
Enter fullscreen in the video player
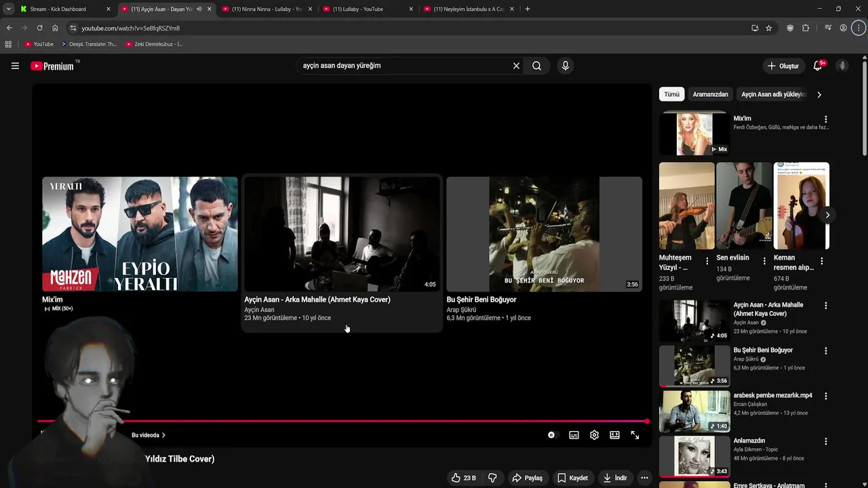coord(635,435)
